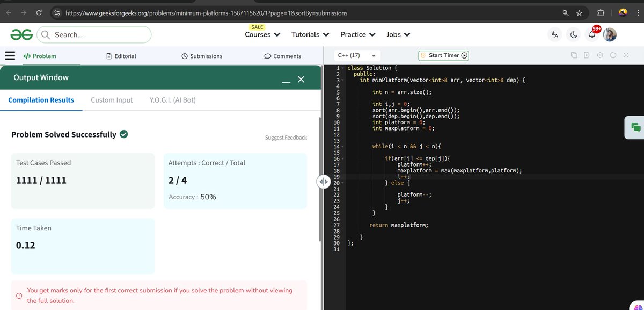The width and height of the screenshot is (644, 310).
Task: Expand the Practice menu
Action: pos(357,34)
